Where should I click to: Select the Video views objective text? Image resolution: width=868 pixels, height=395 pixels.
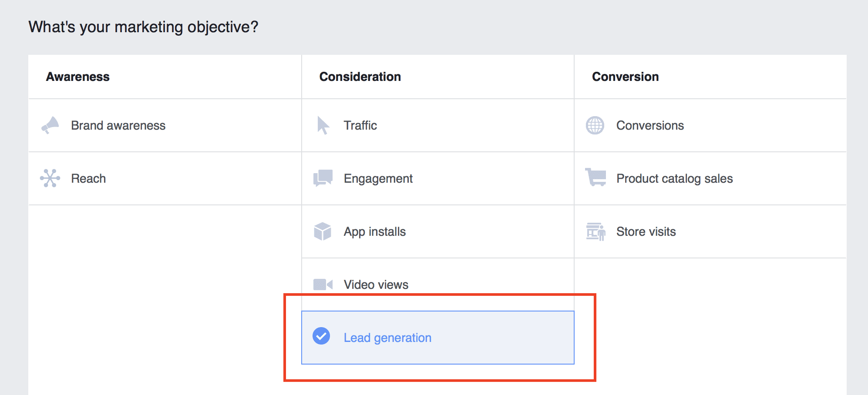tap(376, 285)
